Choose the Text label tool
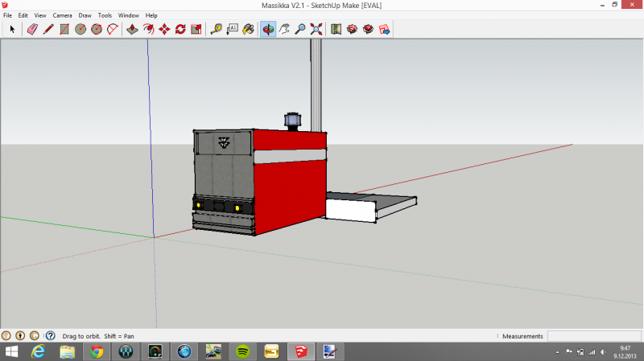Screen dimensions: 644x361 coord(232,29)
